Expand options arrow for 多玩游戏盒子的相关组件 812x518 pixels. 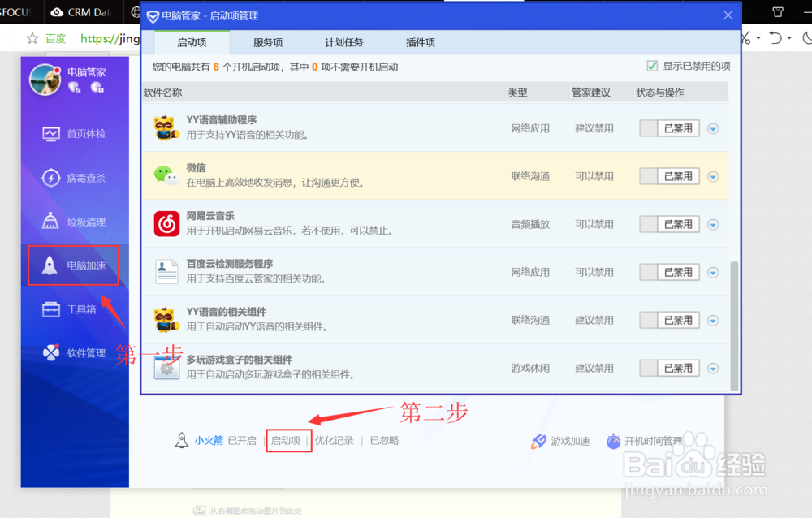(713, 369)
